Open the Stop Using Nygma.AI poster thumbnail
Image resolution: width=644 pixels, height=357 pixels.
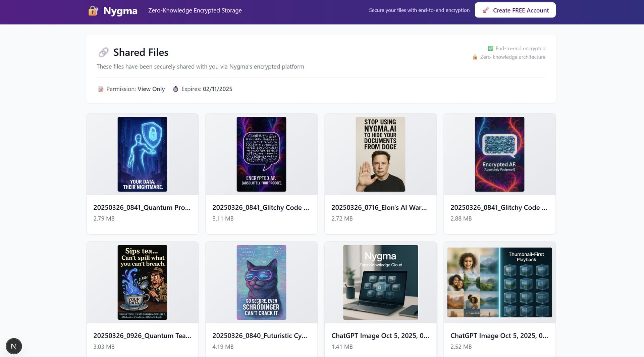pos(380,154)
